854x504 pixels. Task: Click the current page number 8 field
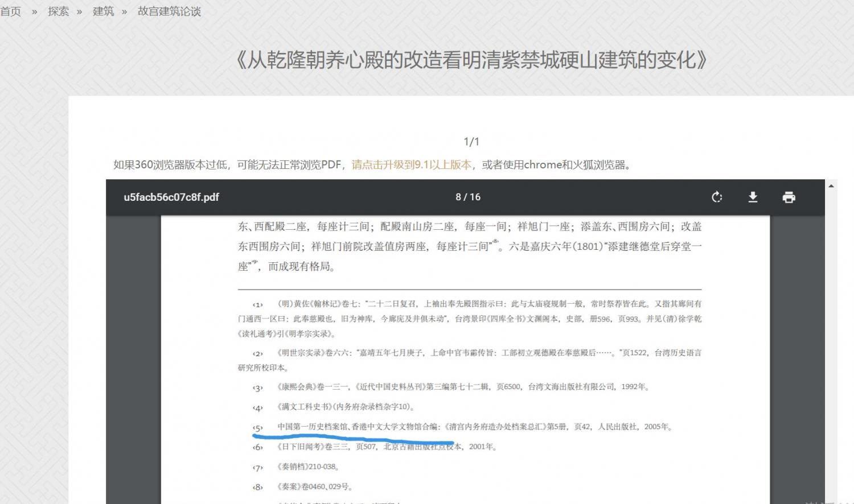[459, 197]
